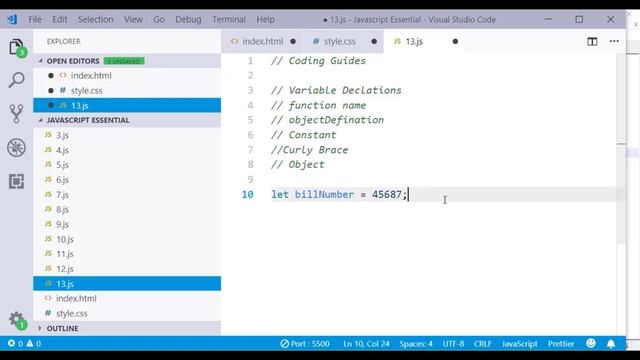Click the '// Variable Declations' comment
The height and width of the screenshot is (360, 640).
(336, 91)
